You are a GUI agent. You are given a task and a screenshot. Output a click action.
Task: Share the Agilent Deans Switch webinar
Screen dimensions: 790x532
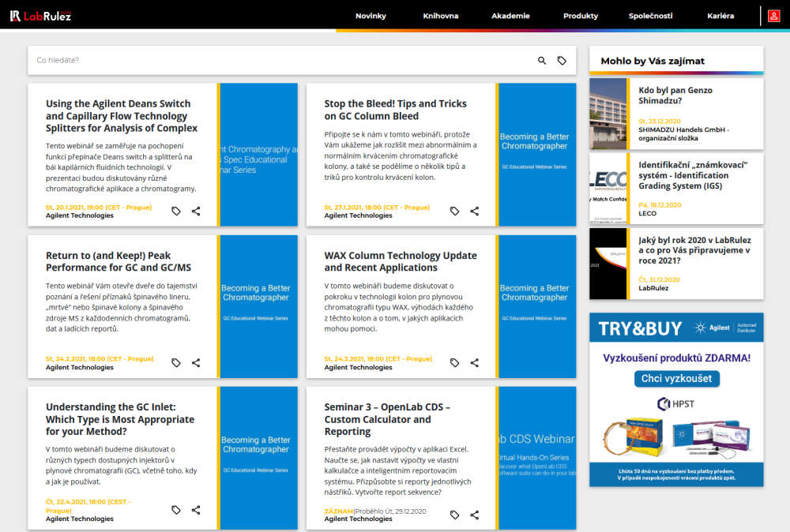click(196, 212)
